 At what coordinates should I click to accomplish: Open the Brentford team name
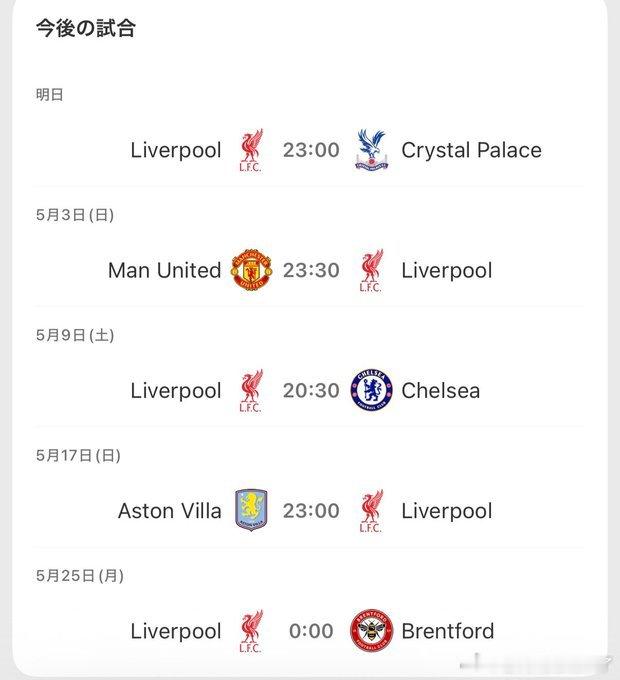tap(448, 631)
